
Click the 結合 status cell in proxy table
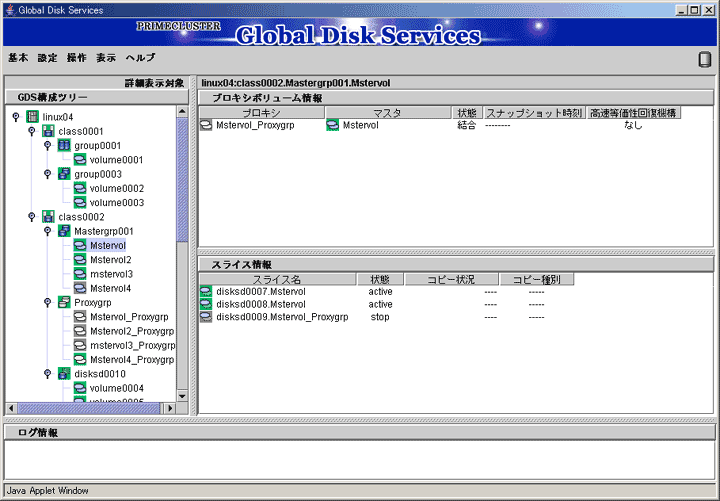(x=467, y=125)
